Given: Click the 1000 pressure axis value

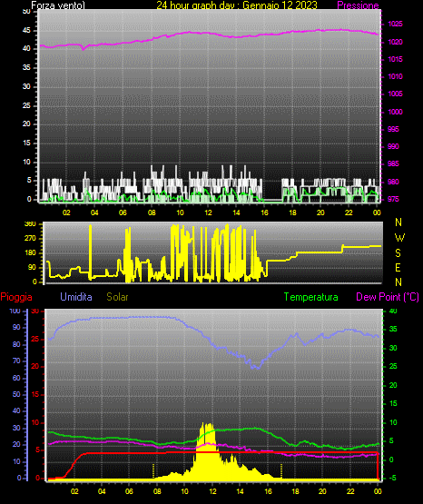Looking at the screenshot, I should click(x=395, y=112).
